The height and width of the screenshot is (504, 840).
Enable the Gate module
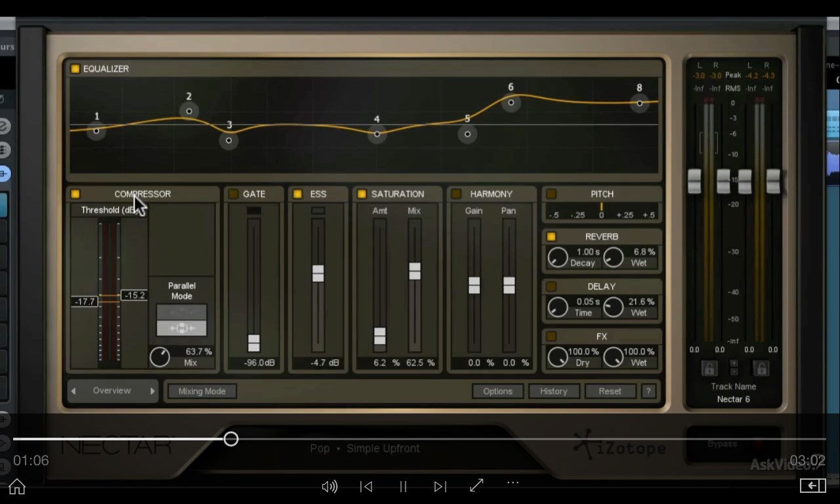pyautogui.click(x=234, y=194)
